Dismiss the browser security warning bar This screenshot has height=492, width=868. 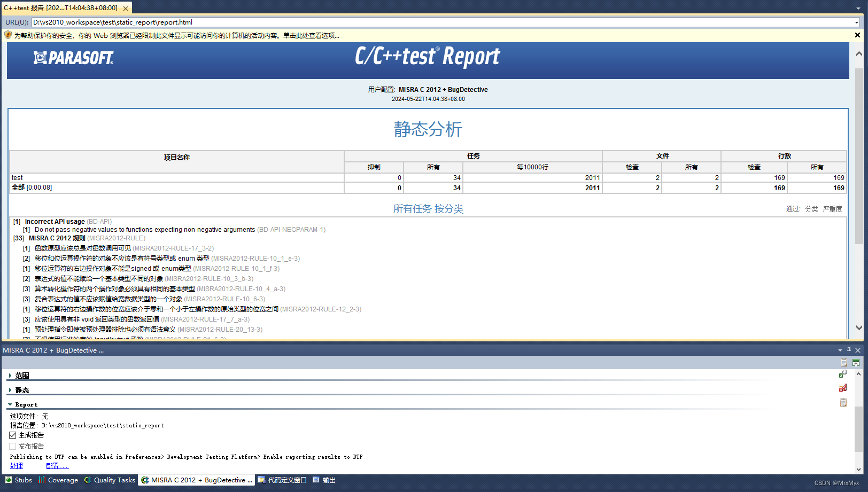tap(857, 35)
